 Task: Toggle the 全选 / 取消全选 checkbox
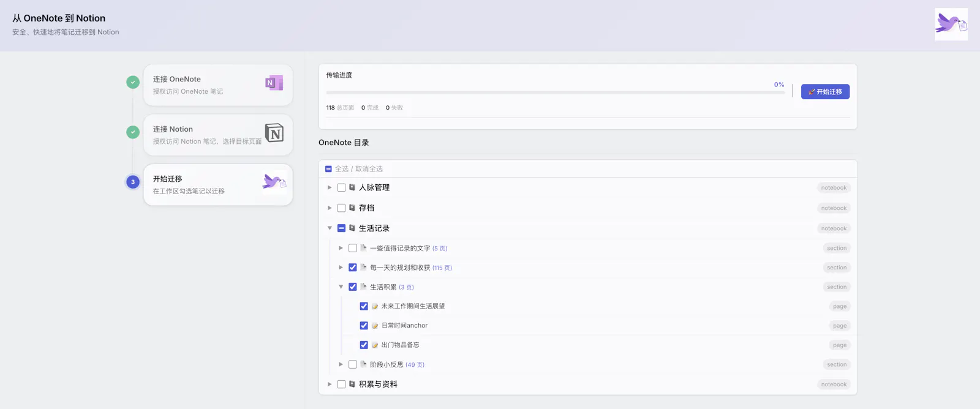(328, 168)
